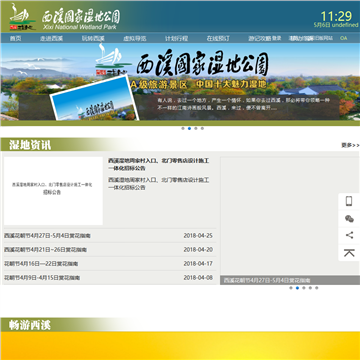Image resolution: width=360 pixels, height=360 pixels.
Task: Open the 计划行程 menu item
Action: 176,38
